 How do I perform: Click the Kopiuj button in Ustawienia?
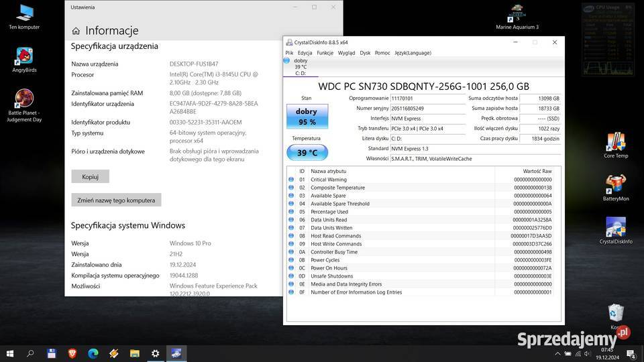91,176
